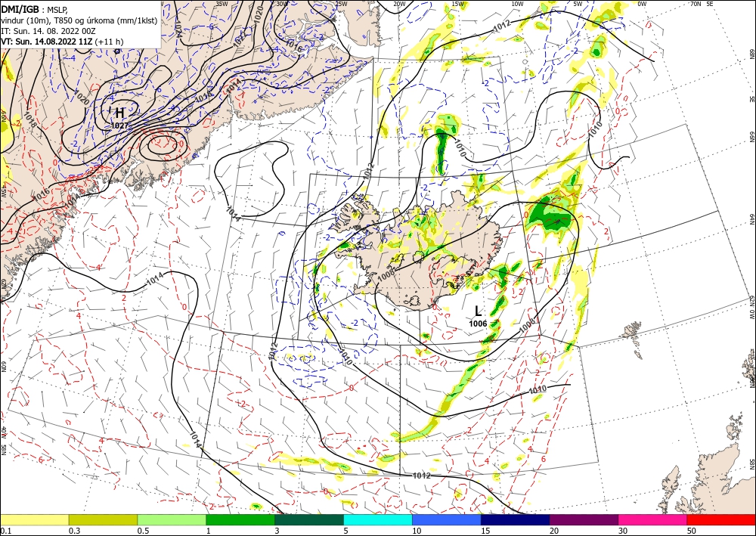
Task: Click the "1006" pressure value
Action: (478, 324)
